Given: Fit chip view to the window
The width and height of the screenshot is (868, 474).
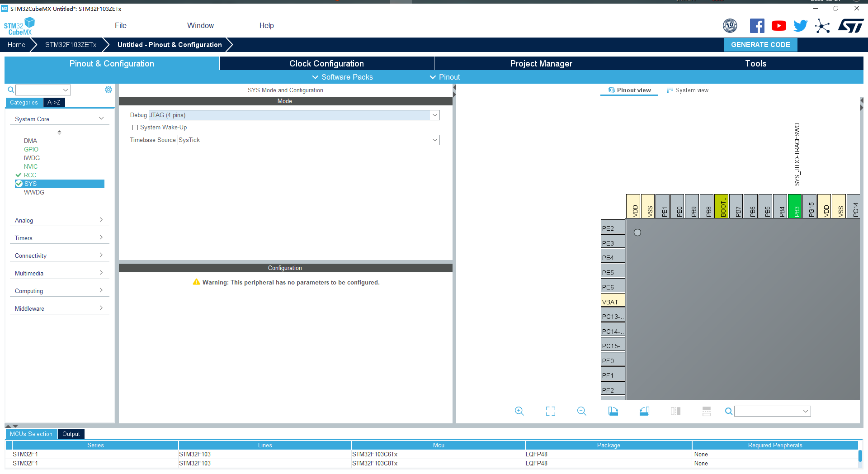Looking at the screenshot, I should [x=551, y=411].
